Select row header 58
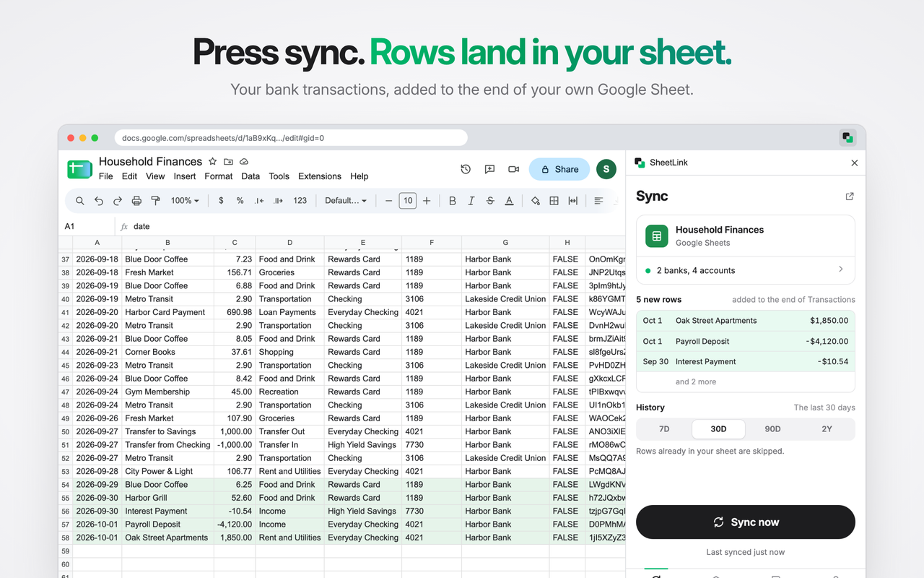Viewport: 924px width, 578px height. [66, 538]
